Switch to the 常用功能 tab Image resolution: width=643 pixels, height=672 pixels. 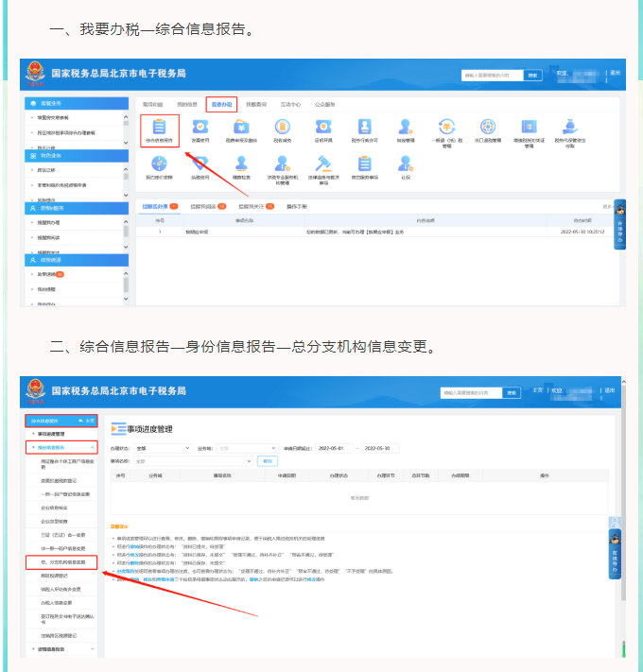tap(152, 104)
